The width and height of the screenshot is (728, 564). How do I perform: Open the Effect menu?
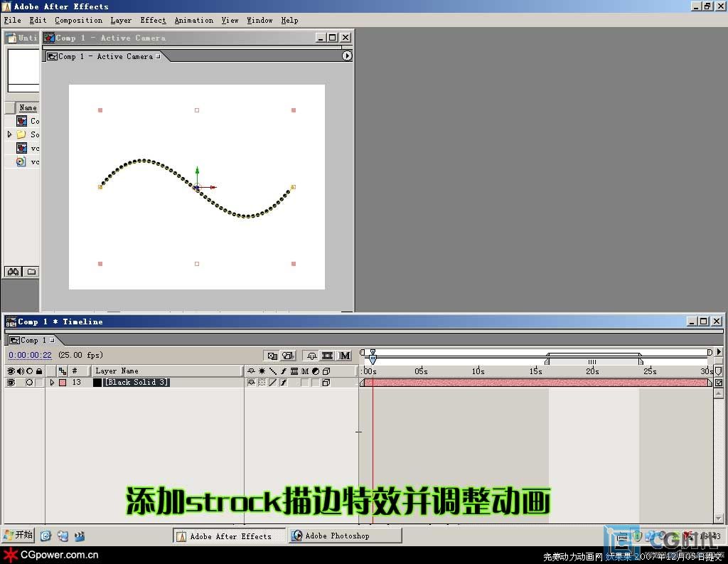tap(153, 21)
